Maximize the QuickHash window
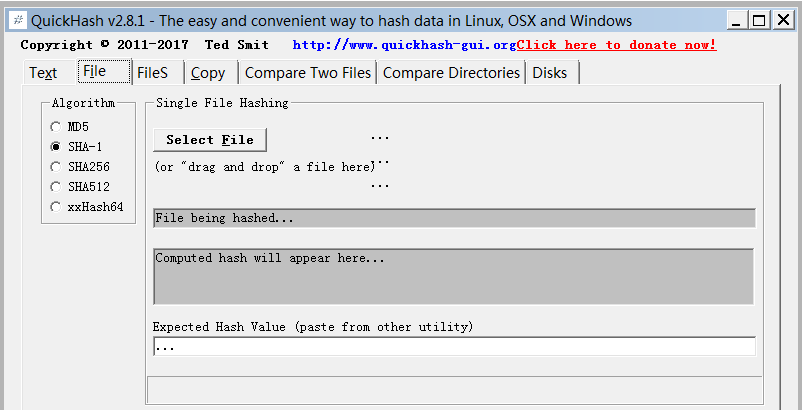Screen dimensions: 802x410 759,20
